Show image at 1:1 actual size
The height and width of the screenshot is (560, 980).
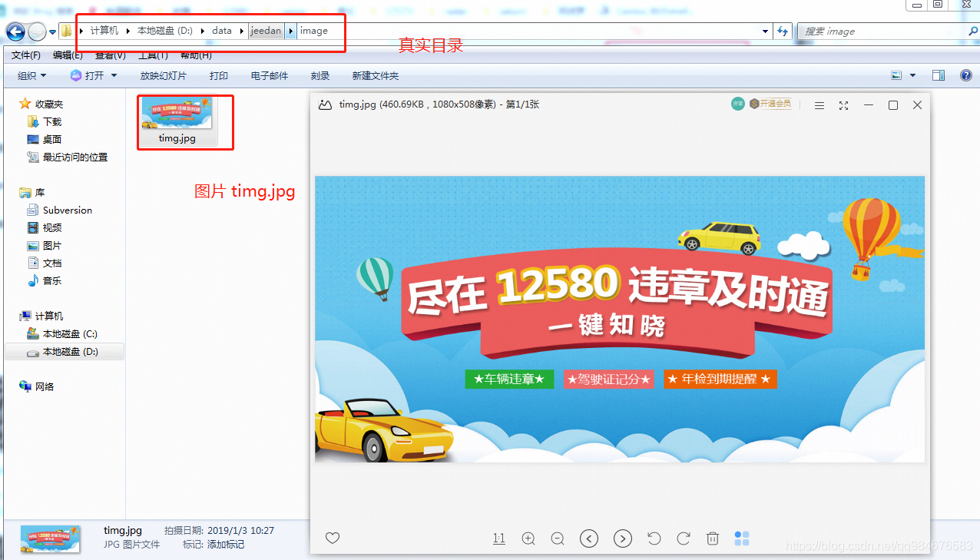[x=498, y=538]
